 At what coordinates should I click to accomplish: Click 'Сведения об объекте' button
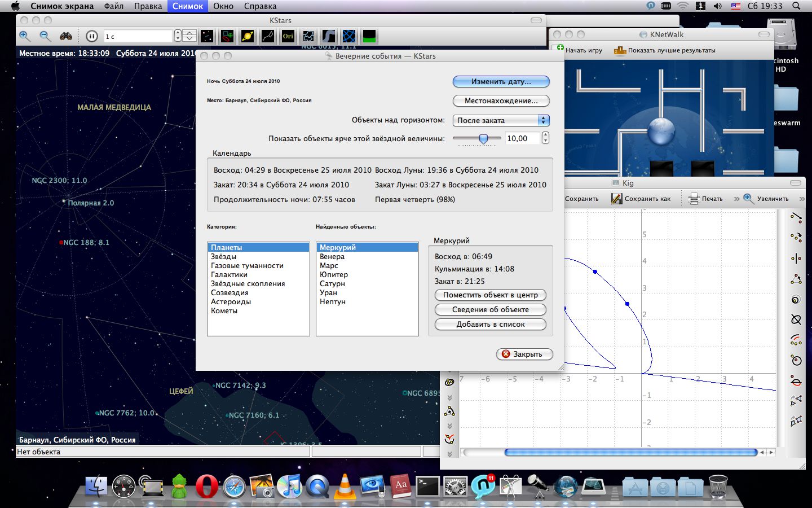(x=490, y=310)
